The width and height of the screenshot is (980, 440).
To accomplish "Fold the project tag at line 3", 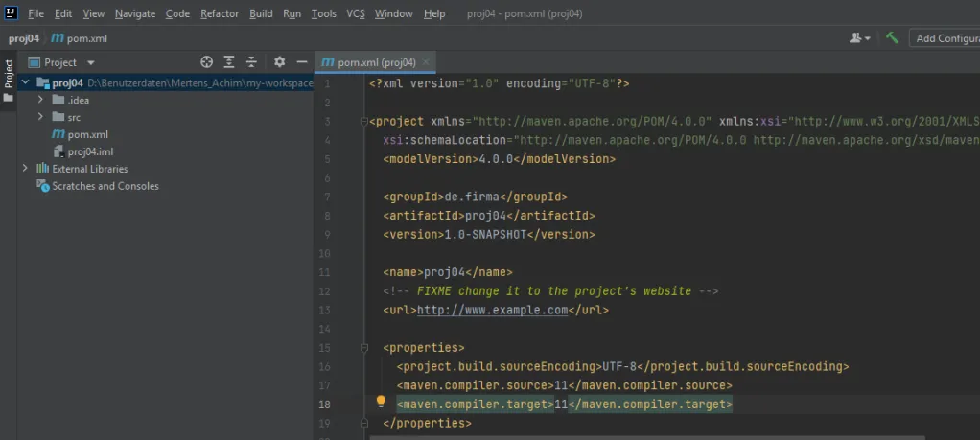I will pyautogui.click(x=364, y=121).
